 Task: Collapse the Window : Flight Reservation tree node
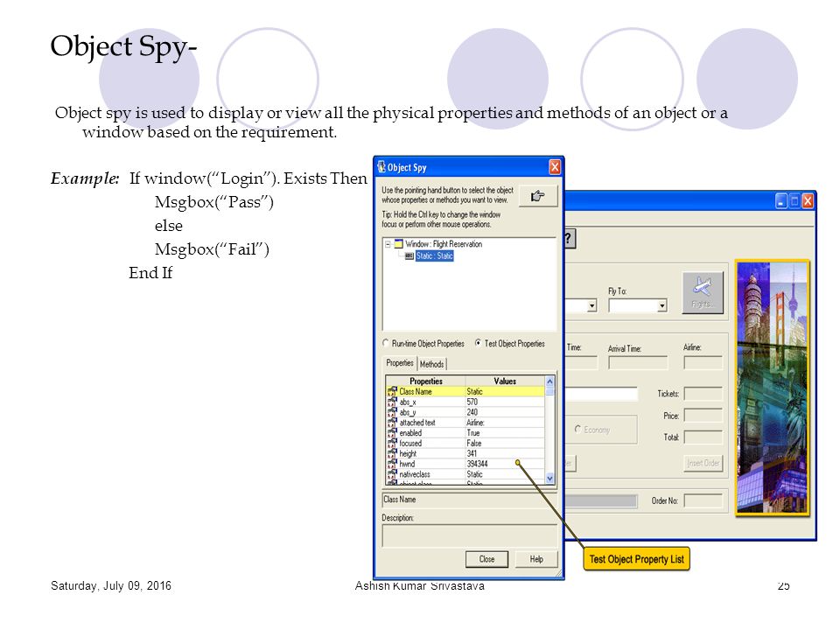coord(388,244)
